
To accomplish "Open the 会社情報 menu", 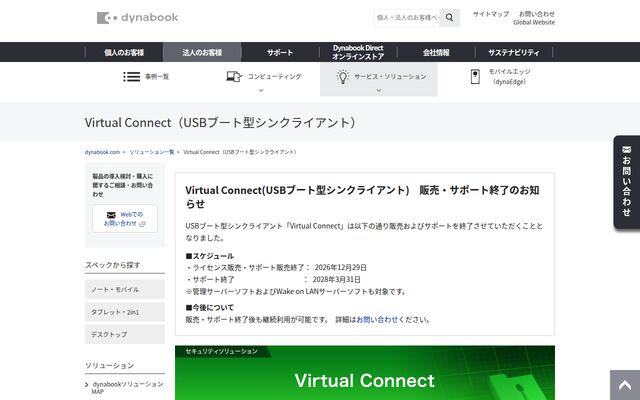I will tap(436, 52).
